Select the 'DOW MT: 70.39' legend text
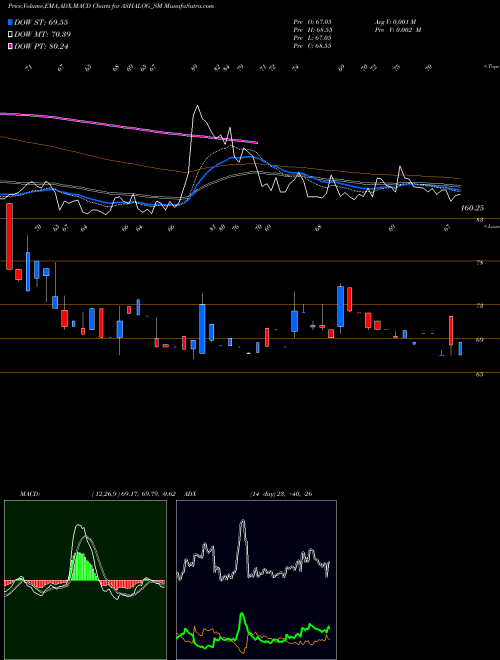The width and height of the screenshot is (500, 660). 43,35
